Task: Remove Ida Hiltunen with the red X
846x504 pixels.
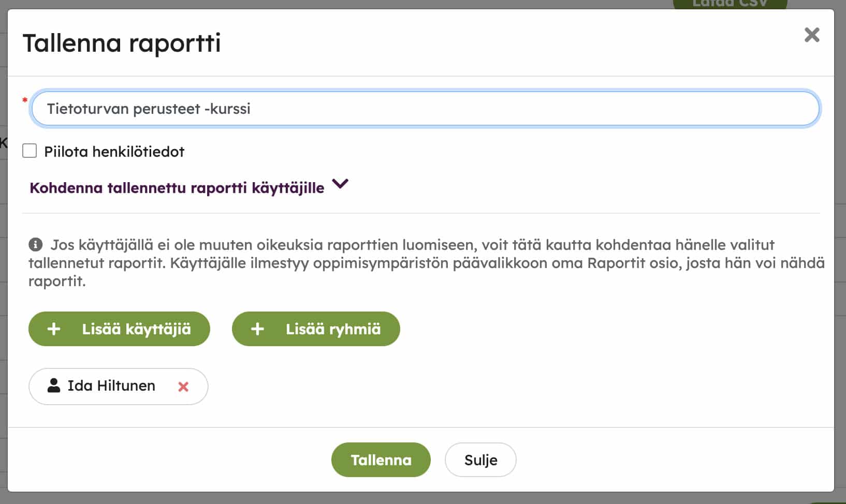Action: (183, 387)
